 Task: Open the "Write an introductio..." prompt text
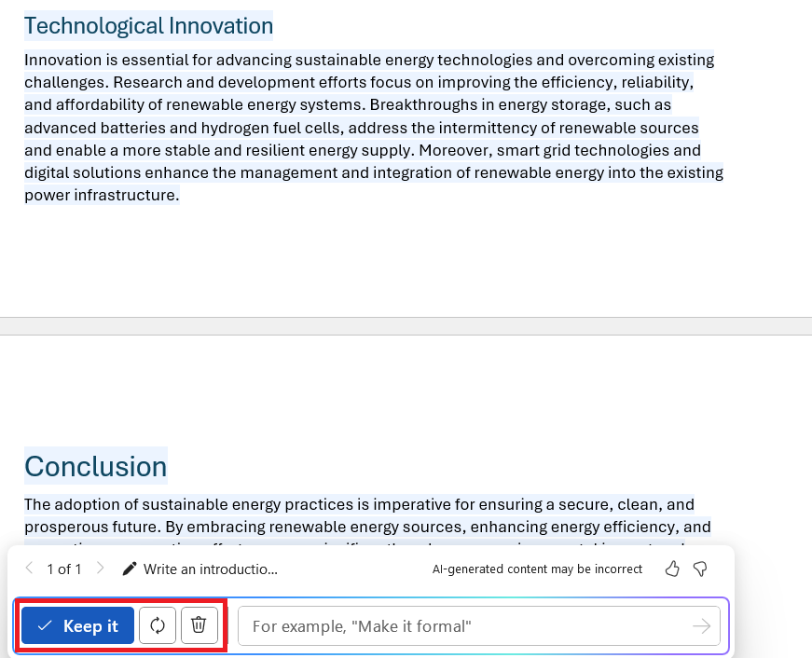click(x=211, y=569)
